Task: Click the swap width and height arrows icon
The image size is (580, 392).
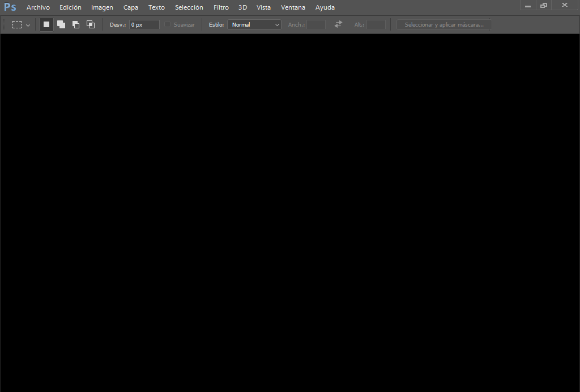Action: tap(338, 24)
